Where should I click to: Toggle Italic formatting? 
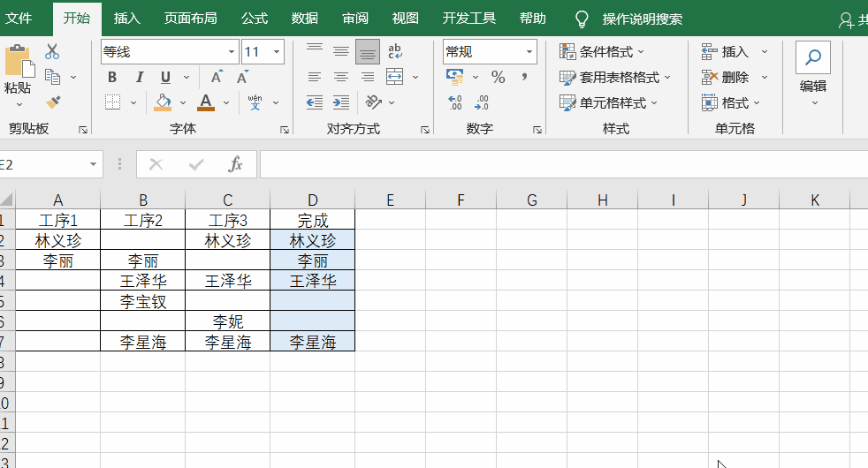[139, 77]
